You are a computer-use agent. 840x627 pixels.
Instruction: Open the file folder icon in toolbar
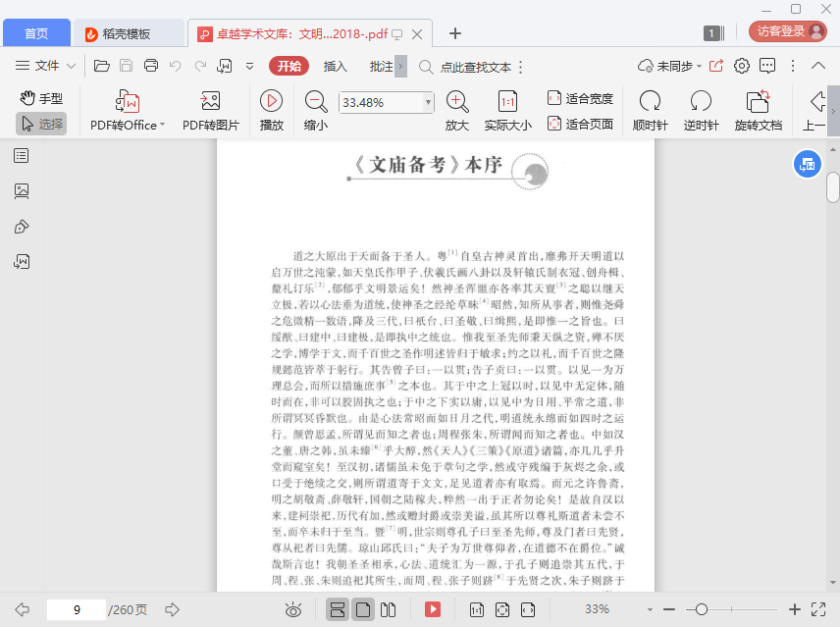click(102, 66)
